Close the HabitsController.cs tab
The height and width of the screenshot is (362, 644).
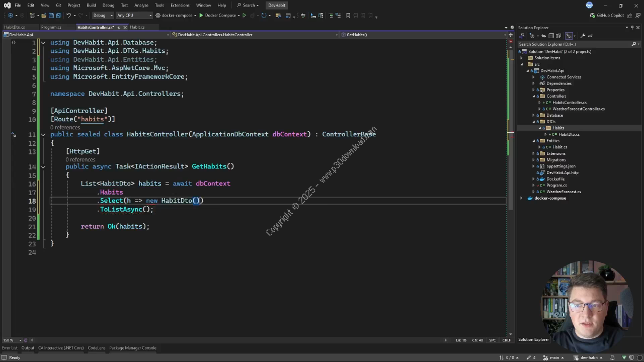125,27
